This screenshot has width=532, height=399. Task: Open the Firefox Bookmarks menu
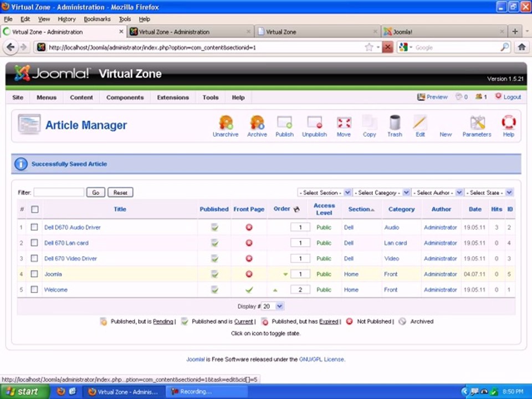click(x=97, y=19)
